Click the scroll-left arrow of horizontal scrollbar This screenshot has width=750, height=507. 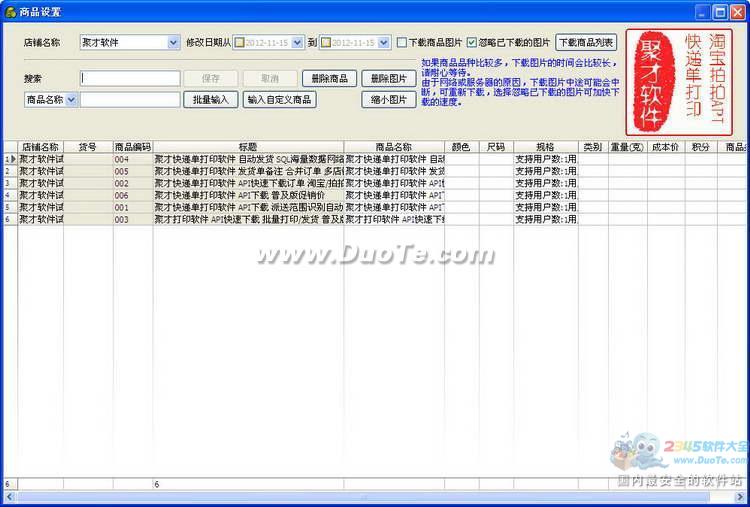tap(9, 496)
